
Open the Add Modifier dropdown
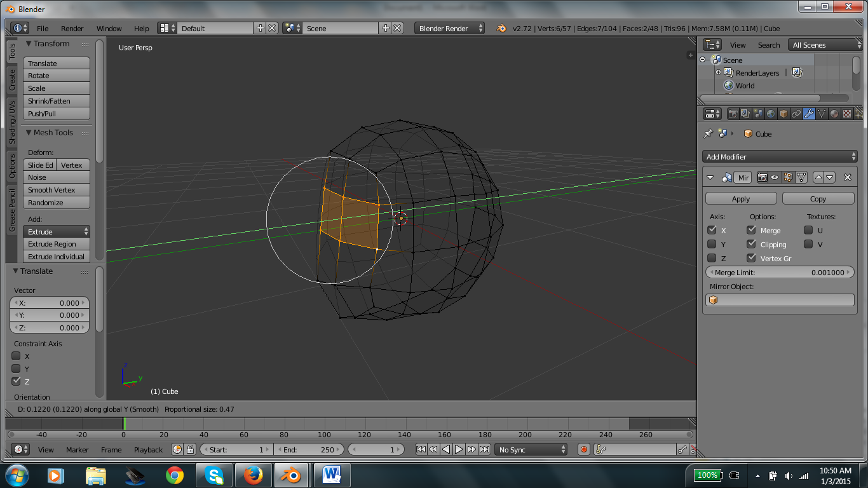[x=781, y=156]
